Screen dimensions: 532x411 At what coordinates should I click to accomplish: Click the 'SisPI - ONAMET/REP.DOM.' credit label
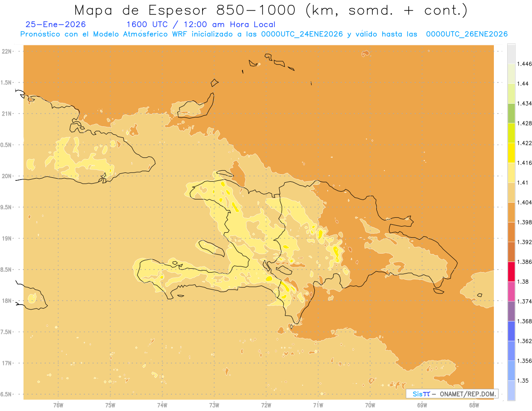[452, 394]
